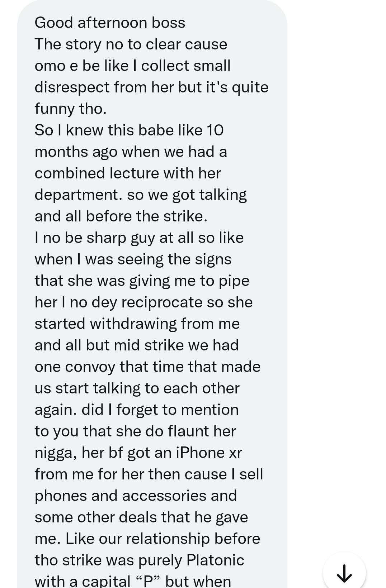Click the 'Good afternoon boss' greeting line
The image size is (386, 588).
coord(110,23)
